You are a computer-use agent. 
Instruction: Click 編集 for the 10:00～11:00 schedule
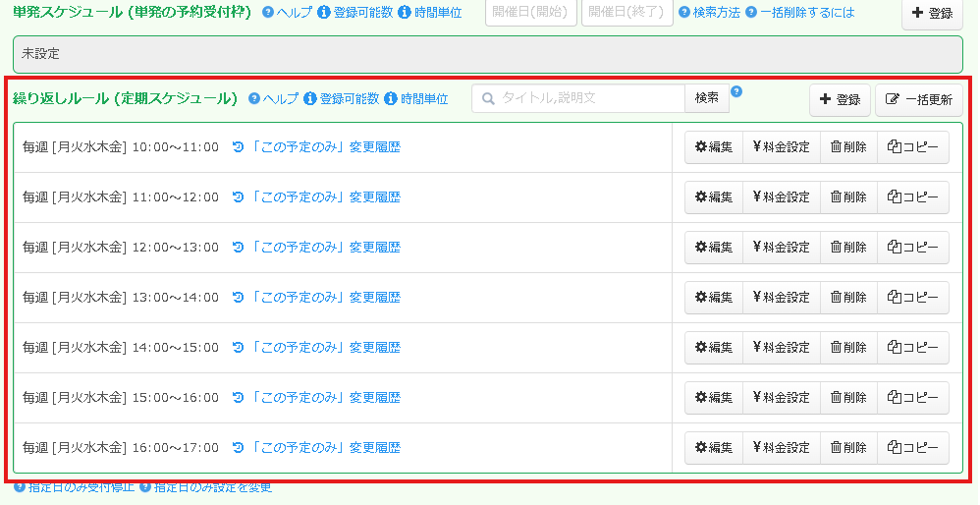714,147
